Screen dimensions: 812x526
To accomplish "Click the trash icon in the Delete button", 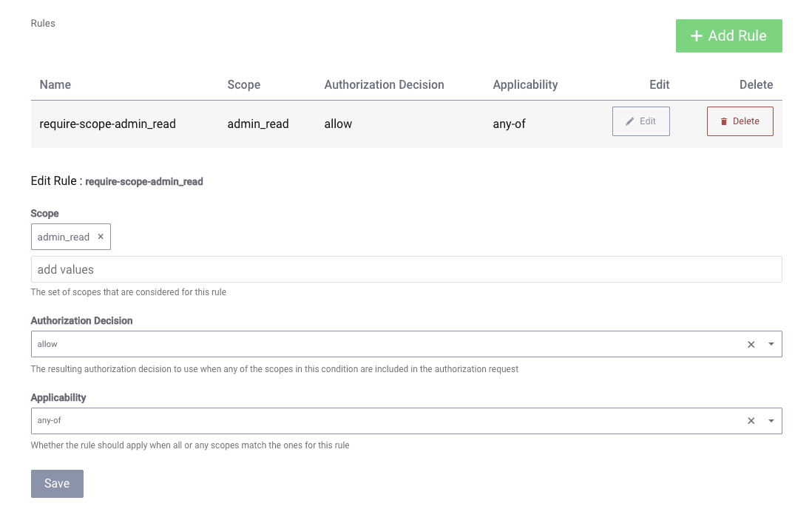I will pyautogui.click(x=724, y=121).
